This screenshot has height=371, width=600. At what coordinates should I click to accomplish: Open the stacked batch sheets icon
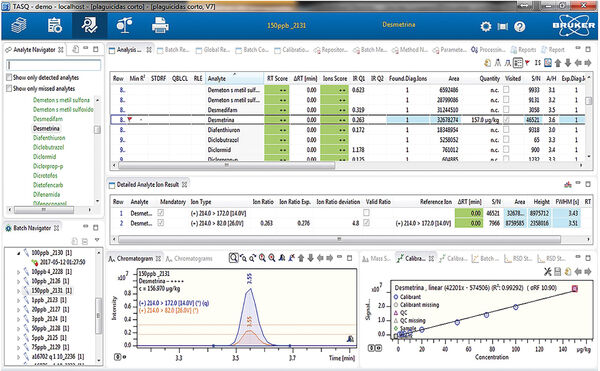18,26
